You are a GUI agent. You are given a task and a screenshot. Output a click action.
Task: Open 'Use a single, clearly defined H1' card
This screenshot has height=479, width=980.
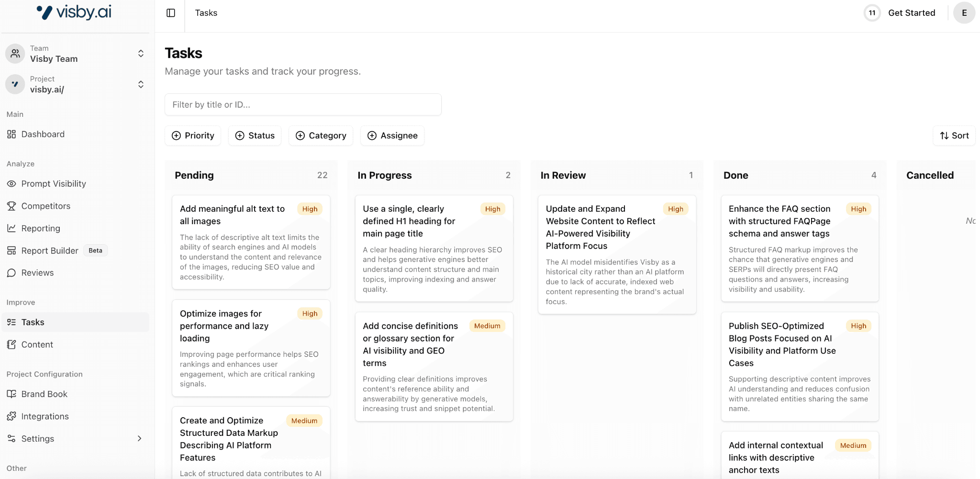(434, 249)
